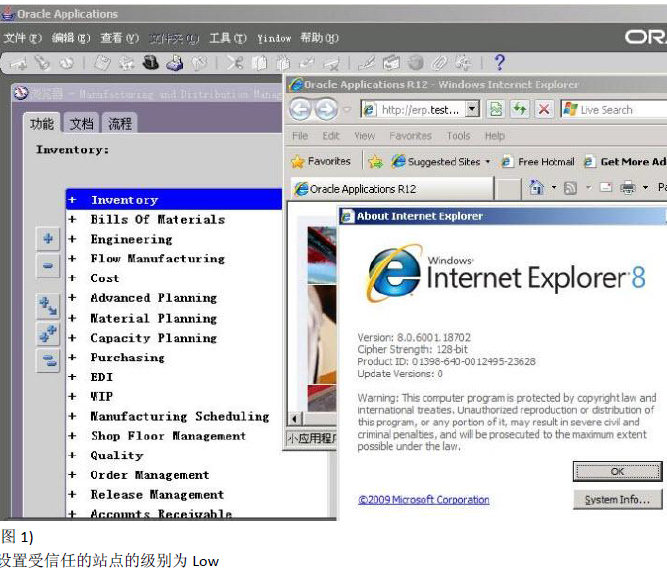
Task: Click the refresh icon in IE address bar
Action: tap(519, 109)
